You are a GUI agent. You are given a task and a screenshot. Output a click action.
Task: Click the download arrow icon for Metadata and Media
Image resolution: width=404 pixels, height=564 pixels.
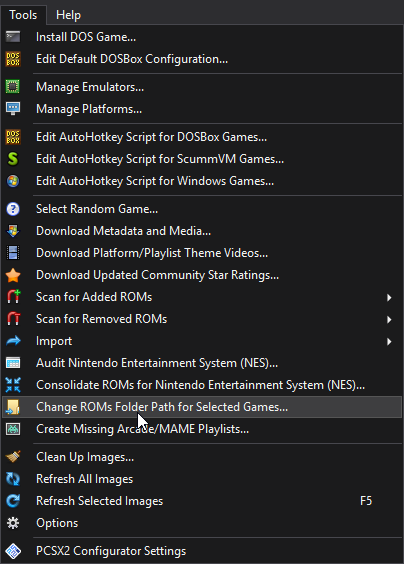pyautogui.click(x=13, y=231)
